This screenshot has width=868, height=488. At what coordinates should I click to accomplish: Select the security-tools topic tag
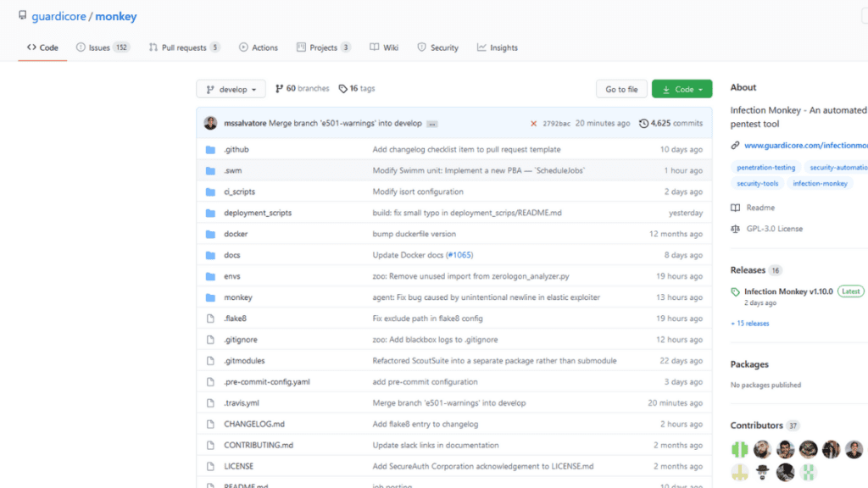757,184
